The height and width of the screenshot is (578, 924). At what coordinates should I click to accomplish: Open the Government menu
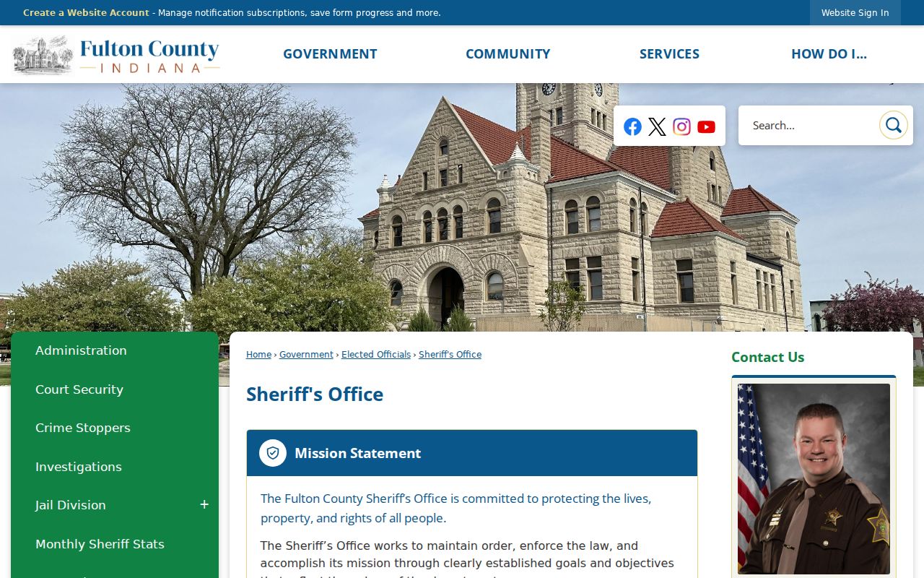tap(330, 54)
